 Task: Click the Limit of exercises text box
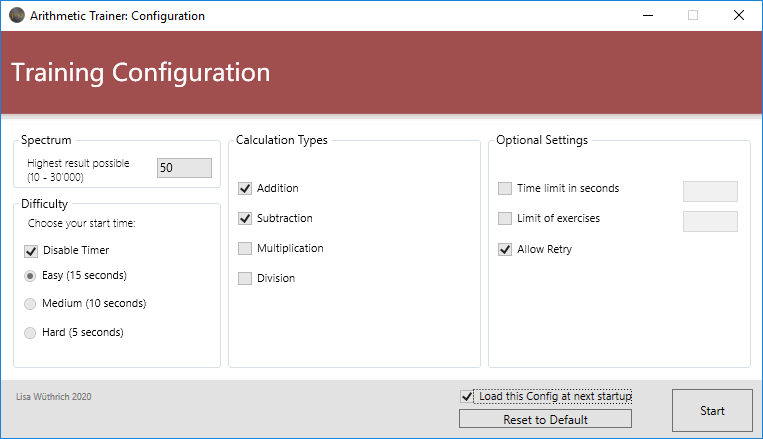coord(709,221)
